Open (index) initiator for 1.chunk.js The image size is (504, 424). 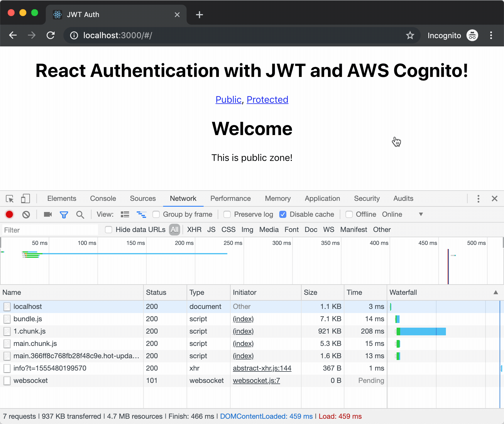[x=243, y=331]
